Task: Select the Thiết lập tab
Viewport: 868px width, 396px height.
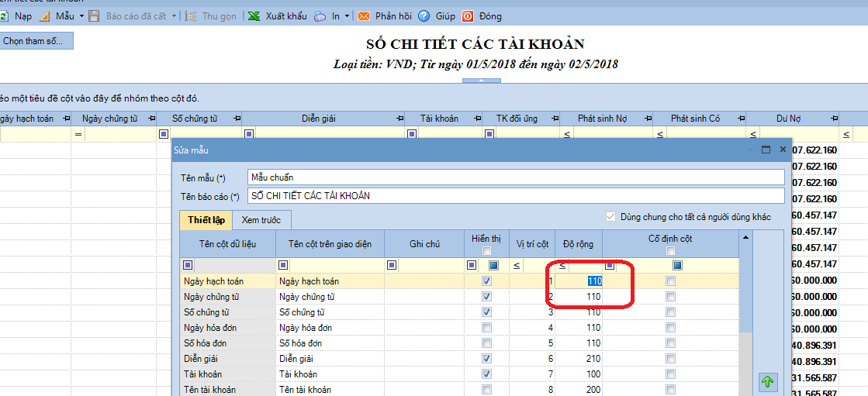Action: click(x=206, y=220)
